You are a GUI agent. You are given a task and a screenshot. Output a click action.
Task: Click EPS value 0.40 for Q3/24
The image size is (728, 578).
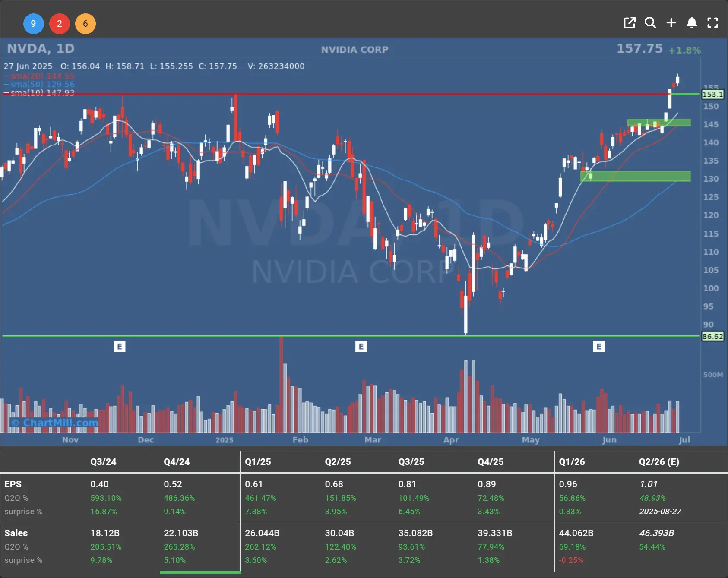(x=99, y=484)
